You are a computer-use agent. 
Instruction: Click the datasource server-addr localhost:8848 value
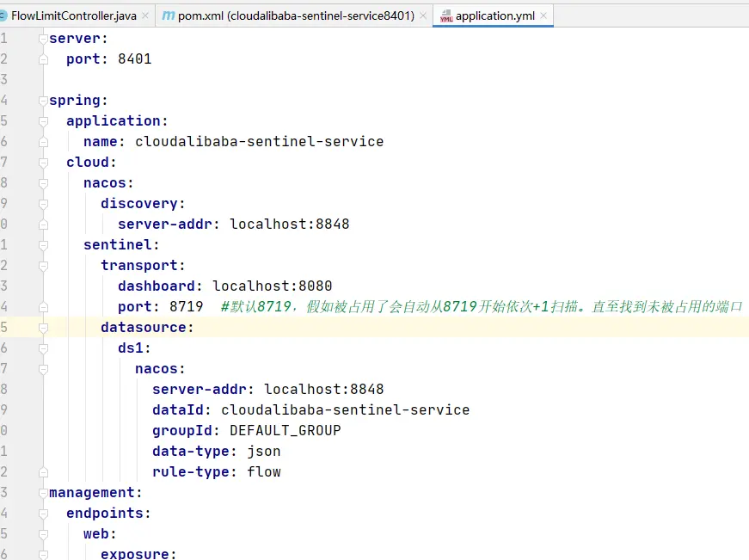pyautogui.click(x=324, y=389)
